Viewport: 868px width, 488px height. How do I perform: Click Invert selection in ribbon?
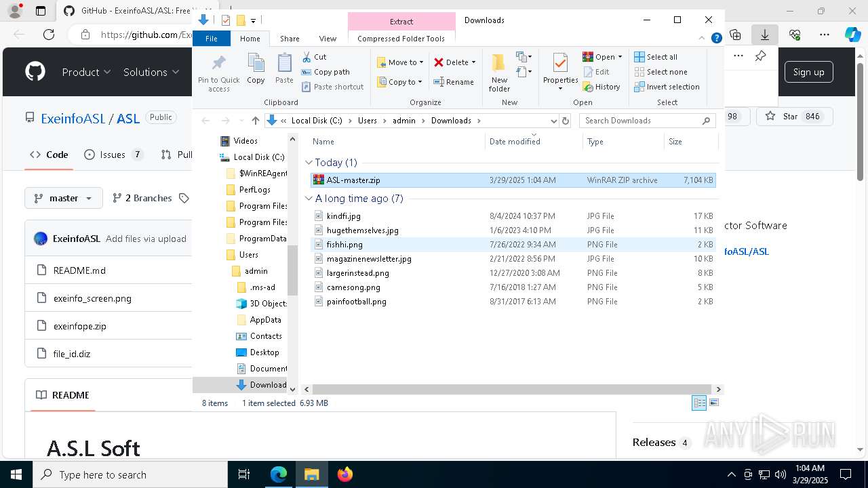[667, 87]
